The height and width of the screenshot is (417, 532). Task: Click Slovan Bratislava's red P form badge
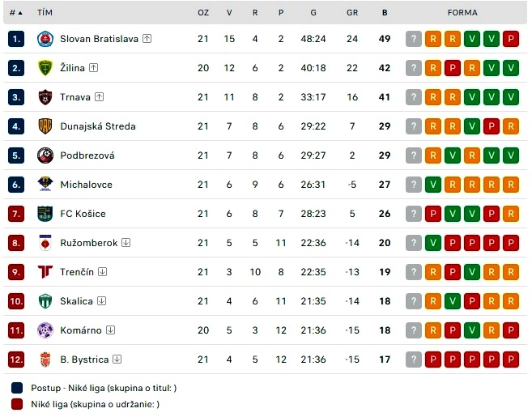point(511,39)
